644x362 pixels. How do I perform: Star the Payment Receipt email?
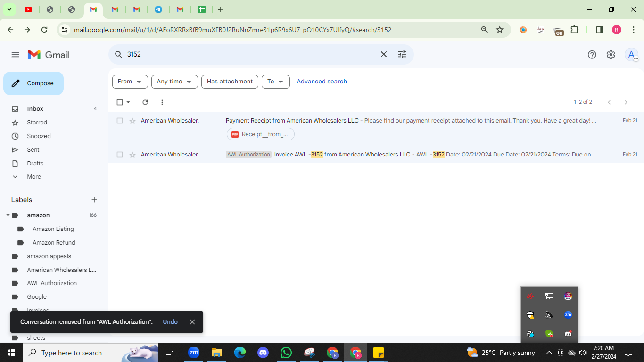[132, 121]
